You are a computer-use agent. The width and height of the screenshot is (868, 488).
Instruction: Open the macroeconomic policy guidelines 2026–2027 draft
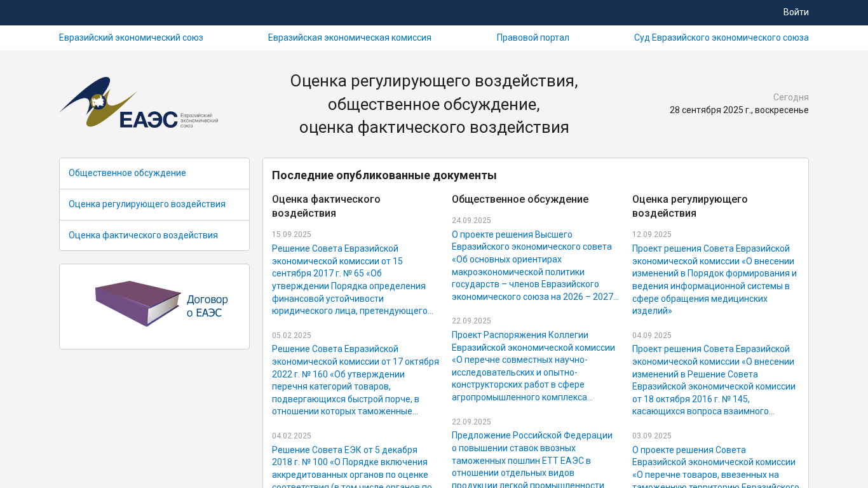(534, 266)
